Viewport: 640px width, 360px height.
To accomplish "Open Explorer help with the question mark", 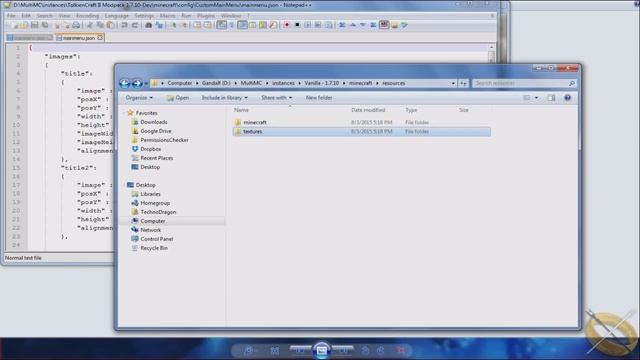I will pos(567,98).
